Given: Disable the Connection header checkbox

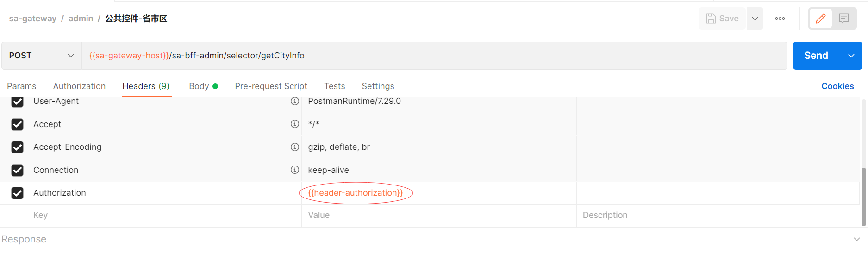Looking at the screenshot, I should click(x=18, y=170).
